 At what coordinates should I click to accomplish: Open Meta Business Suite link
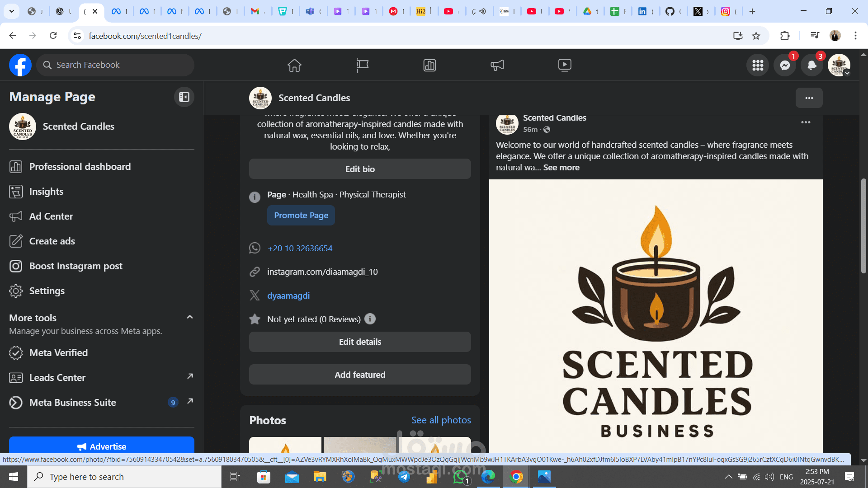(x=102, y=403)
